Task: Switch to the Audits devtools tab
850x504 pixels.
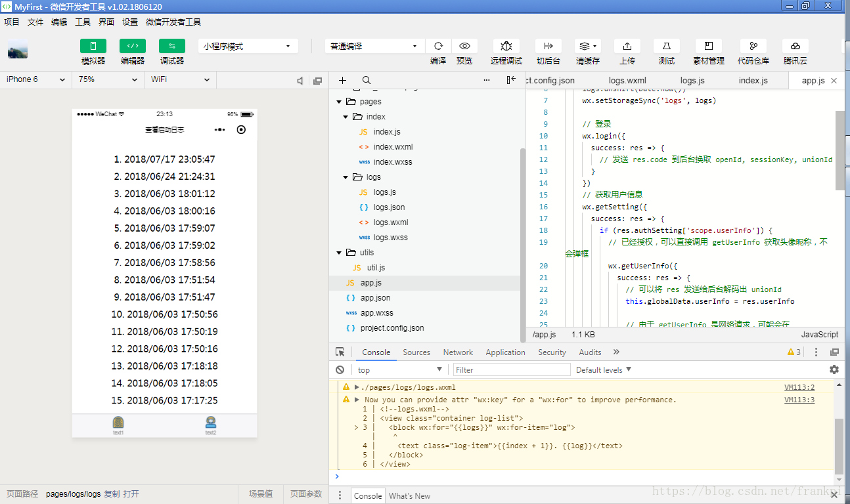Action: 590,352
